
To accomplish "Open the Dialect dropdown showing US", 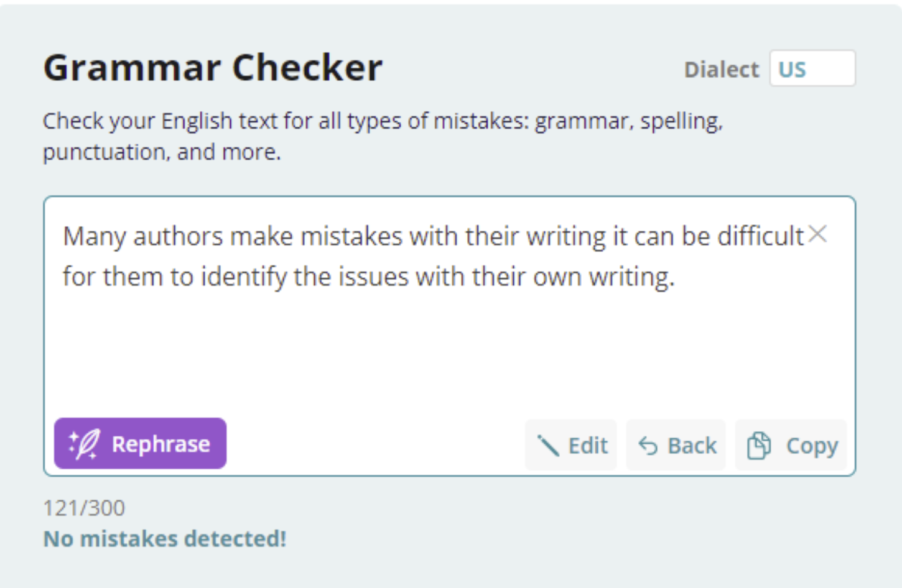I will point(812,68).
